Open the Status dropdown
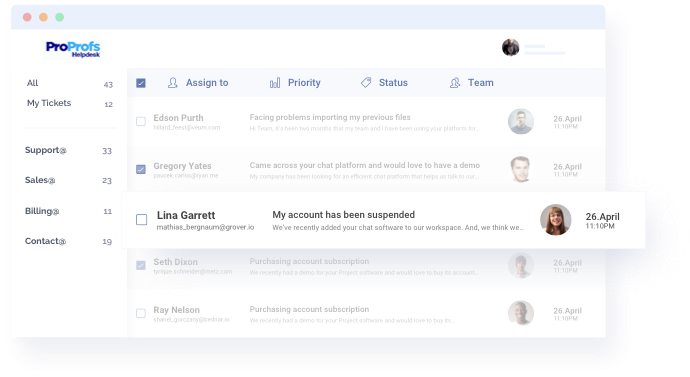Viewport: 690px width, 377px height. (x=384, y=83)
